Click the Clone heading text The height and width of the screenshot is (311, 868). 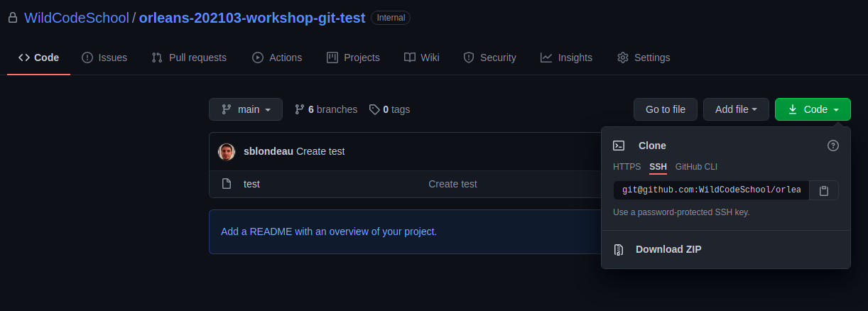(x=652, y=146)
